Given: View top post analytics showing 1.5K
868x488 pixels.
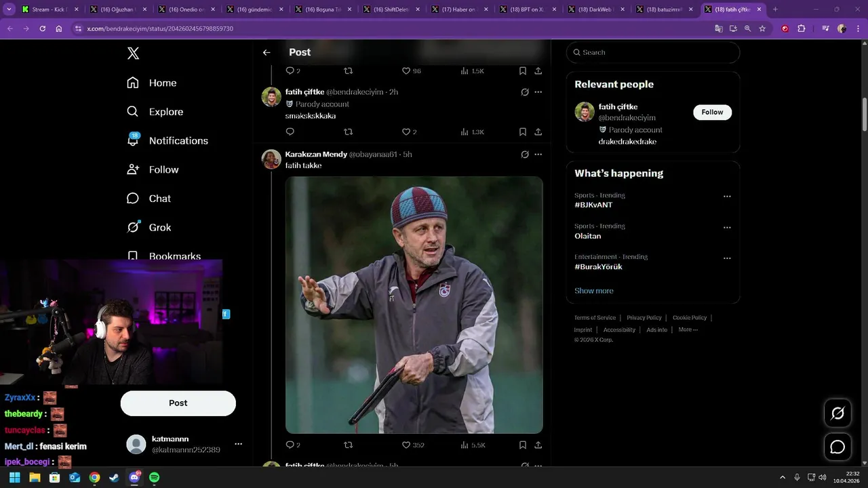Looking at the screenshot, I should [x=472, y=70].
